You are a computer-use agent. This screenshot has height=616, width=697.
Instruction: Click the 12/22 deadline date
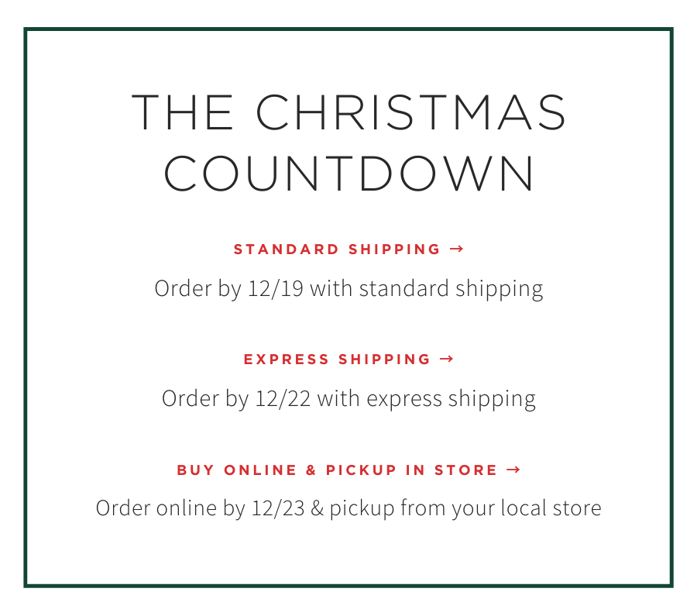(x=283, y=398)
